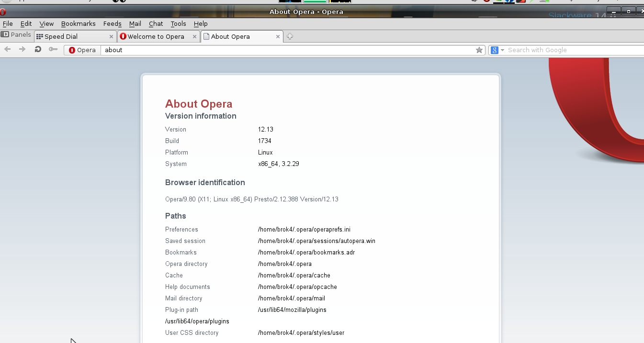Open a new tab with the plus icon
The width and height of the screenshot is (644, 343).
[290, 36]
